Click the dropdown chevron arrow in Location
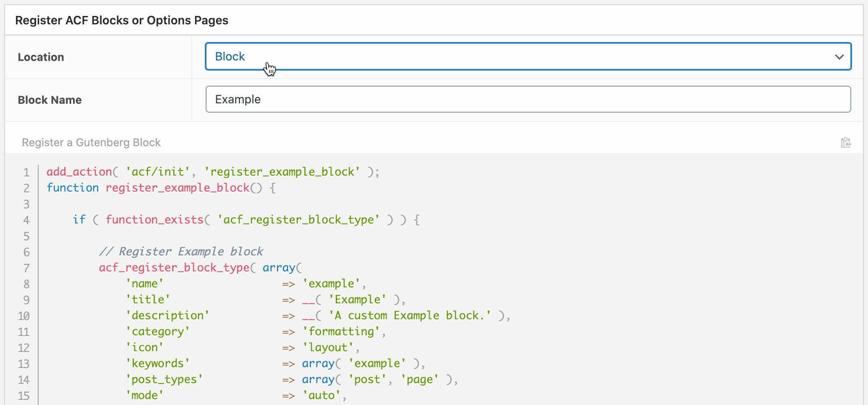This screenshot has height=405, width=868. point(839,57)
